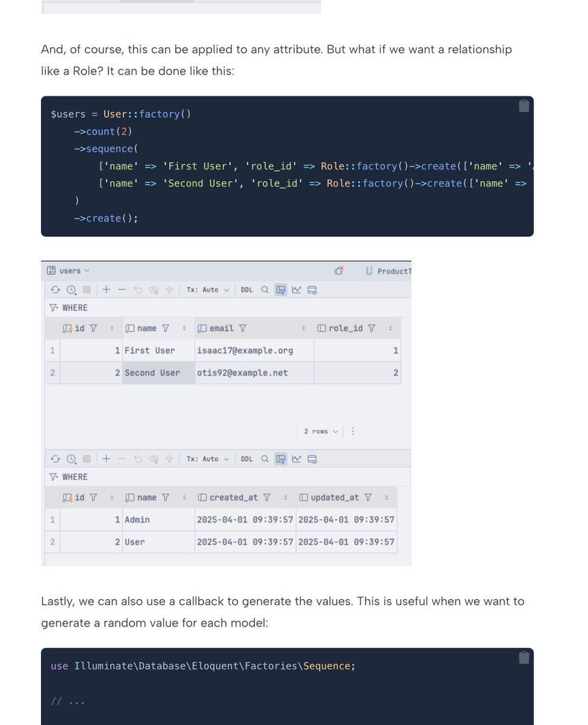Open the 2 rows page size dropdown
Screen dimensions: 588x725
pyautogui.click(x=321, y=431)
